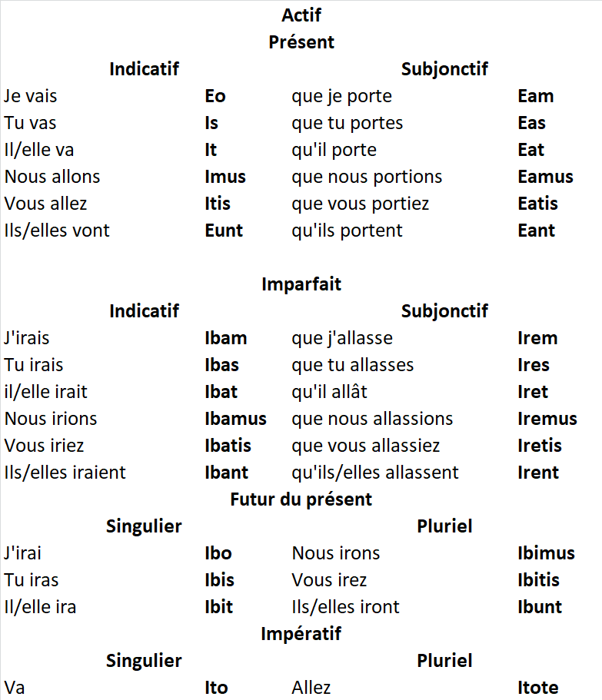The width and height of the screenshot is (602, 700).
Task: Click the 'Vous irez' cell
Action: pyautogui.click(x=329, y=580)
